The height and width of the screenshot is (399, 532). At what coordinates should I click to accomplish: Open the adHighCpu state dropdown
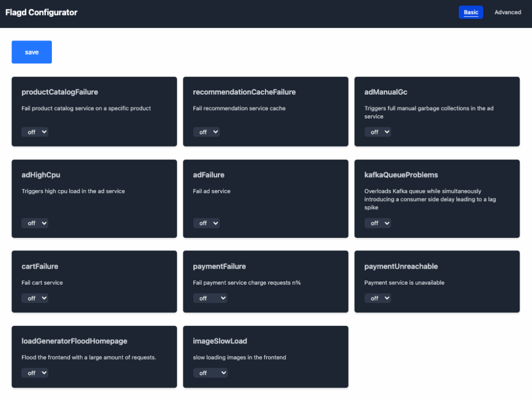tap(35, 223)
